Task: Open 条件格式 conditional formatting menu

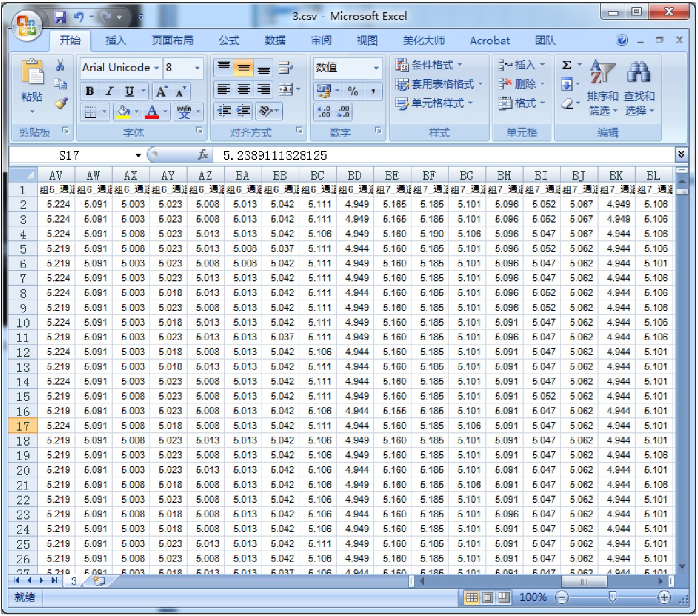Action: [429, 65]
